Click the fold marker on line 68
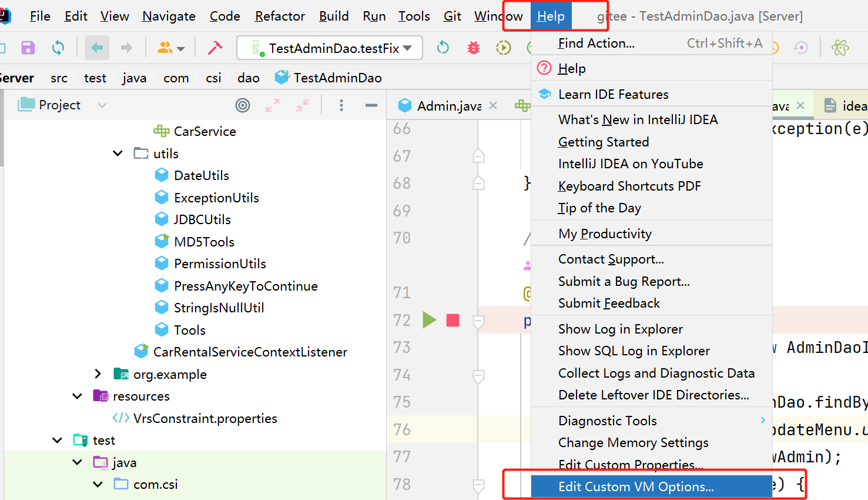The width and height of the screenshot is (868, 500). pos(479,183)
